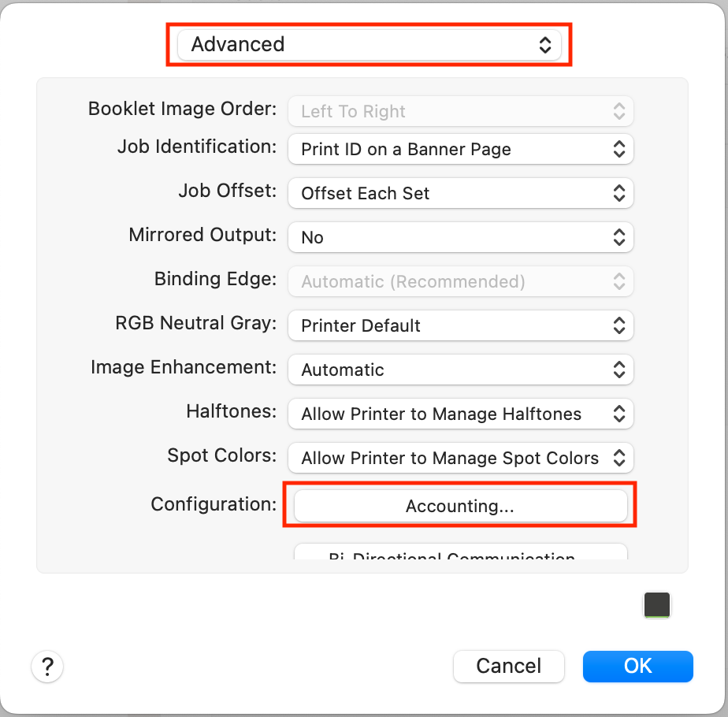Change the Job Offset setting
The height and width of the screenshot is (717, 728).
pyautogui.click(x=460, y=193)
